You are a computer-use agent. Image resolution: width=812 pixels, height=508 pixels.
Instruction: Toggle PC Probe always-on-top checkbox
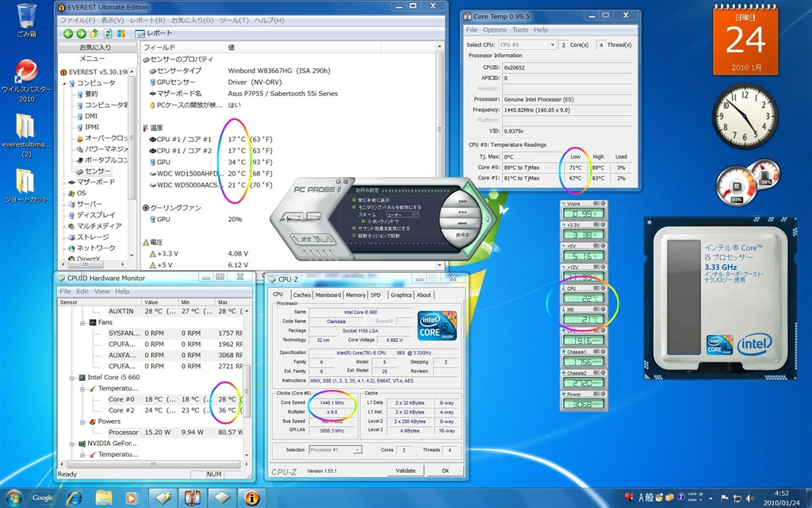[x=354, y=200]
